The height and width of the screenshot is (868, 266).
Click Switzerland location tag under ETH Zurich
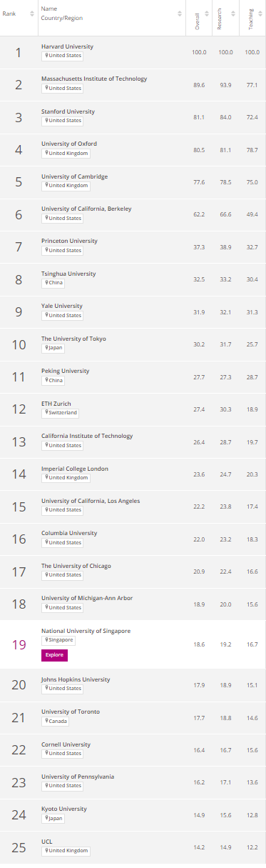(x=60, y=413)
